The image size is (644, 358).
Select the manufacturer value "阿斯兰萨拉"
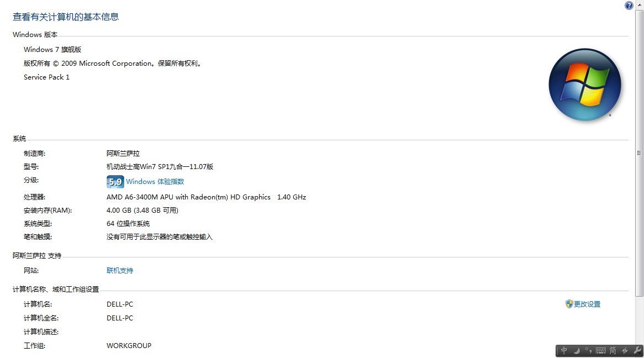(x=123, y=154)
